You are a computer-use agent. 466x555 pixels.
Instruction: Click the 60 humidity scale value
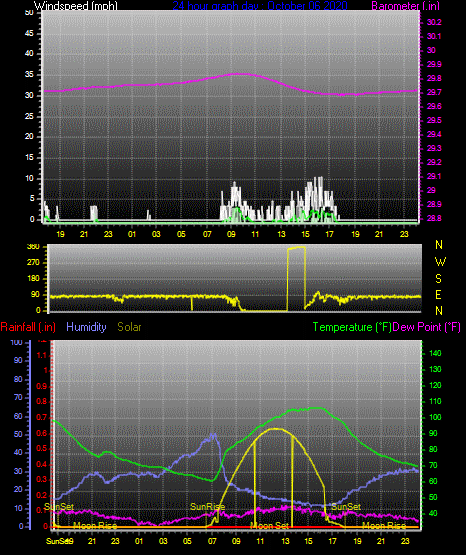point(18,416)
